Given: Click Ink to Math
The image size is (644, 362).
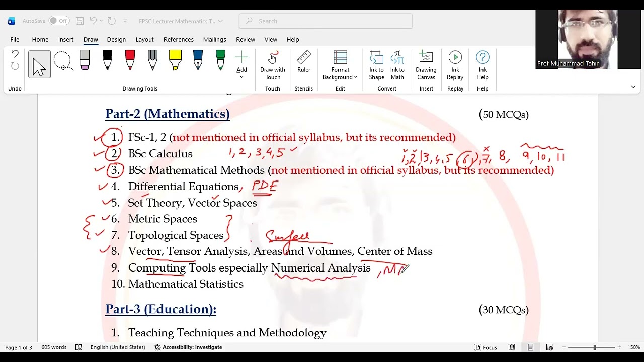Looking at the screenshot, I should pyautogui.click(x=397, y=65).
